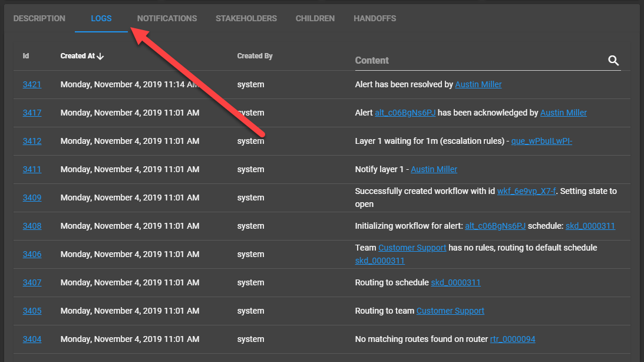Open log entry 3421
This screenshot has height=362, width=644.
32,85
